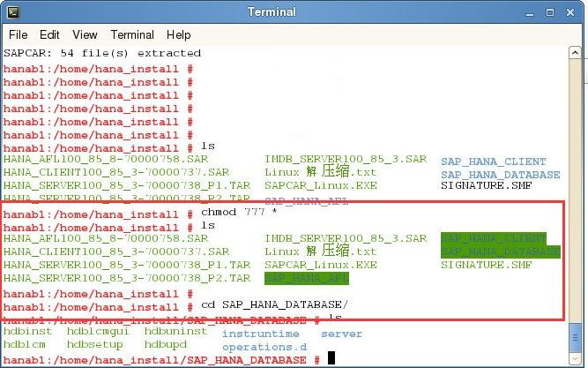Click IMDB_SERVER100_85_3.SAR in second listing

click(346, 238)
